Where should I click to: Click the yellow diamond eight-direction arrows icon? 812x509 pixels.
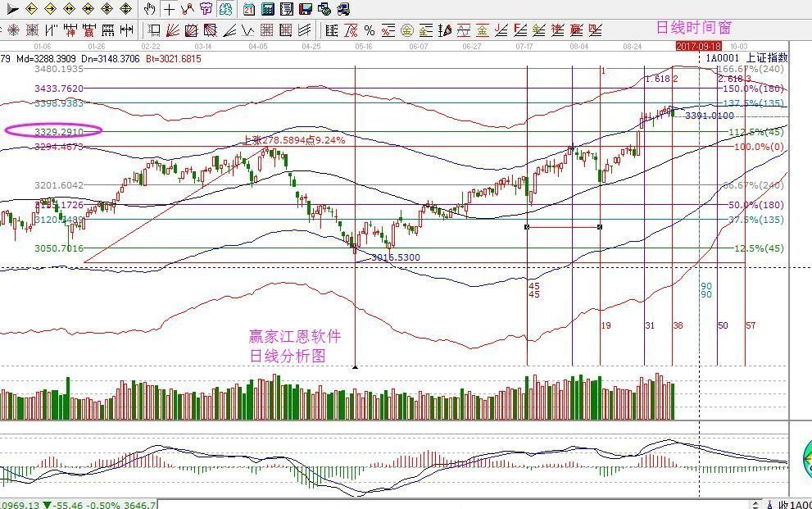(x=107, y=9)
